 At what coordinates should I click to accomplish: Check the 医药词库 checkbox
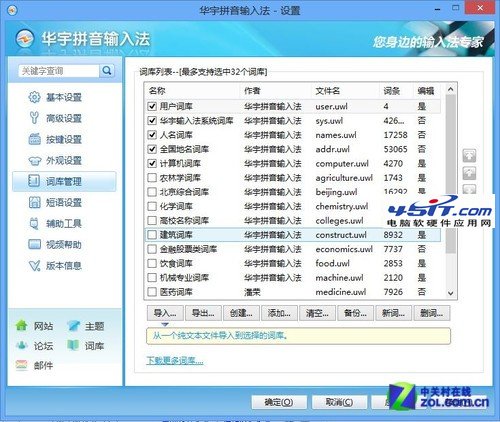point(152,292)
